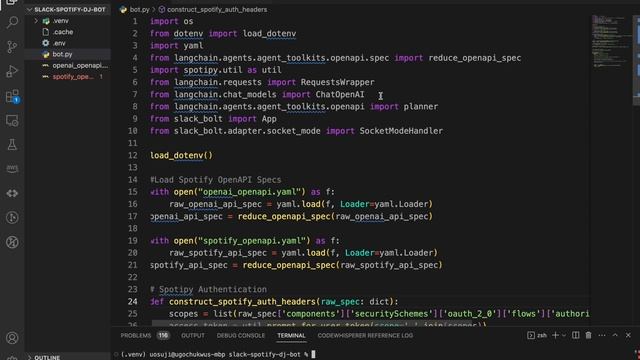
Task: Create a new terminal with plus icon
Action: click(555, 335)
